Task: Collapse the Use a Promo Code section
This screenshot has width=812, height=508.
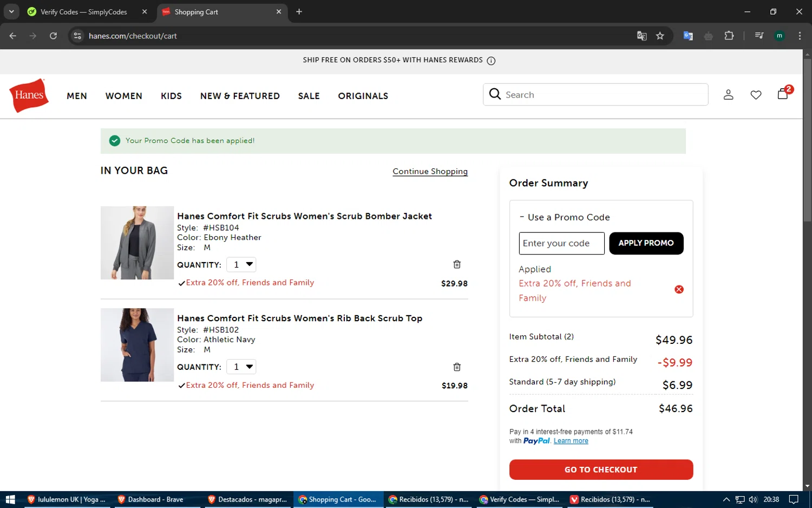Action: [564, 217]
